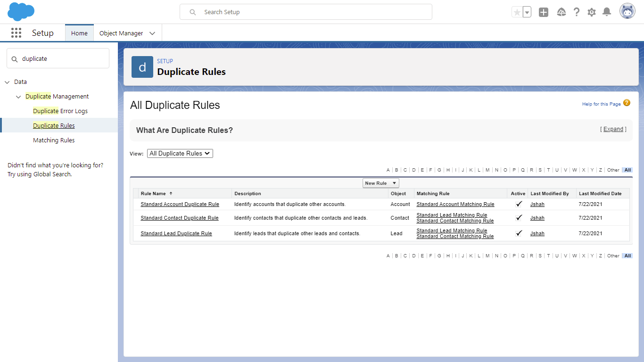
Task: Select All in the top alphabet bar
Action: tap(627, 170)
